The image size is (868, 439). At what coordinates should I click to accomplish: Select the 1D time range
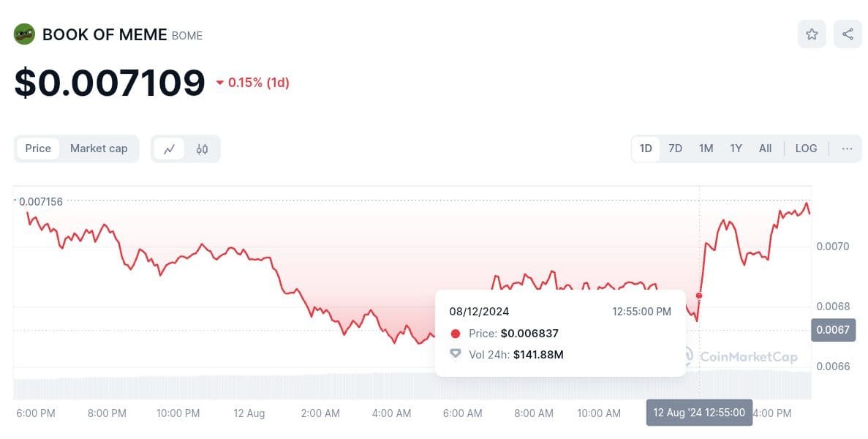pyautogui.click(x=646, y=149)
